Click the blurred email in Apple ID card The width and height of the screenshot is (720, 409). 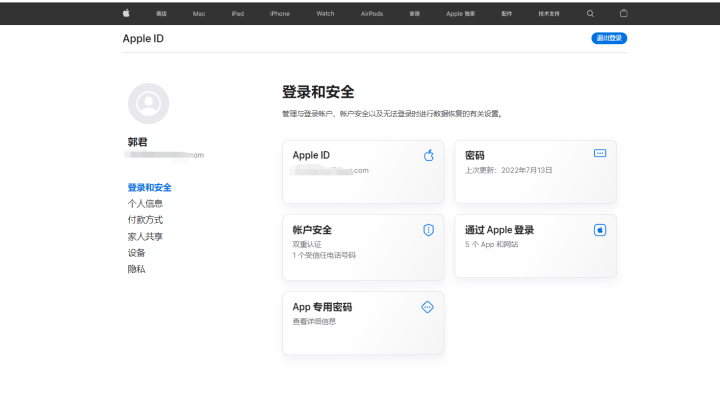pos(329,170)
